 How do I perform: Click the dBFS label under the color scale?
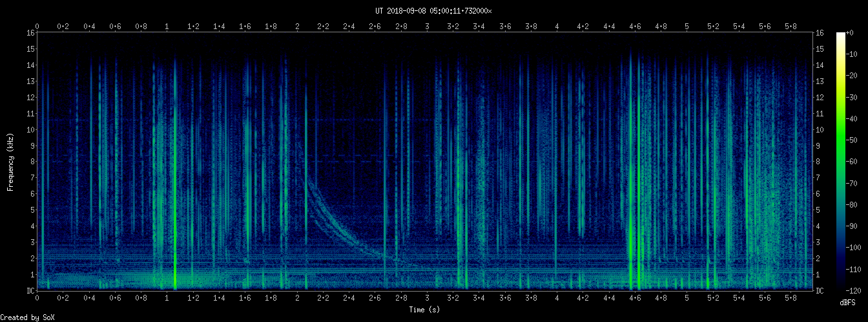[848, 302]
